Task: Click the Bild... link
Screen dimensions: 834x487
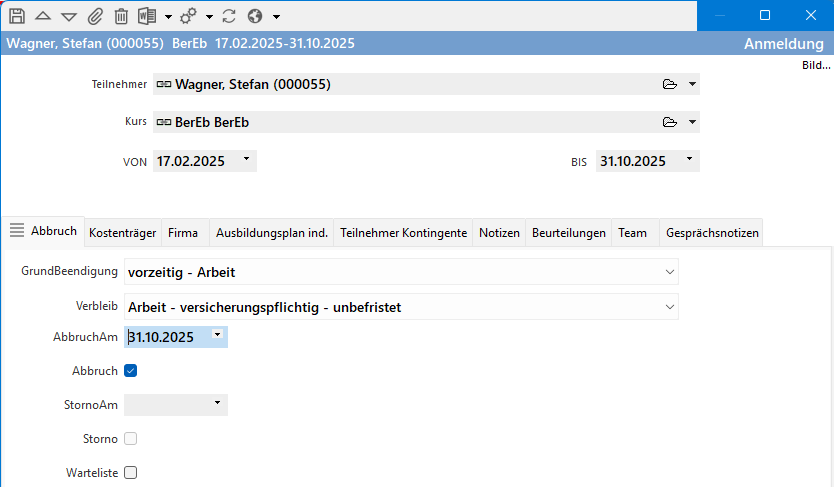Action: pyautogui.click(x=816, y=65)
